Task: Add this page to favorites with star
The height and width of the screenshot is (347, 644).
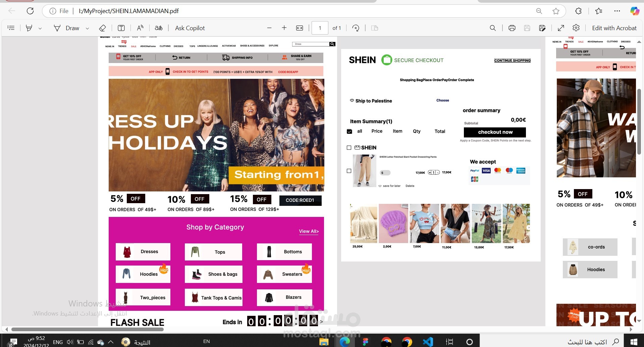Action: 556,11
